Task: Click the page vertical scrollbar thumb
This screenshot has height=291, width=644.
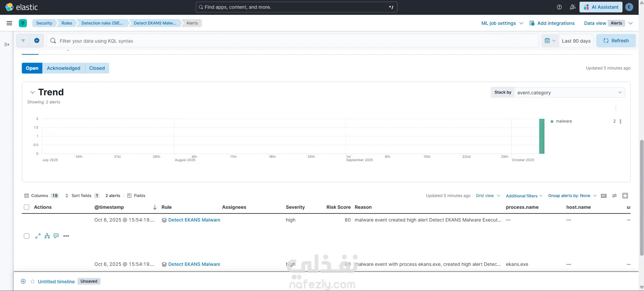Action: pos(641,198)
